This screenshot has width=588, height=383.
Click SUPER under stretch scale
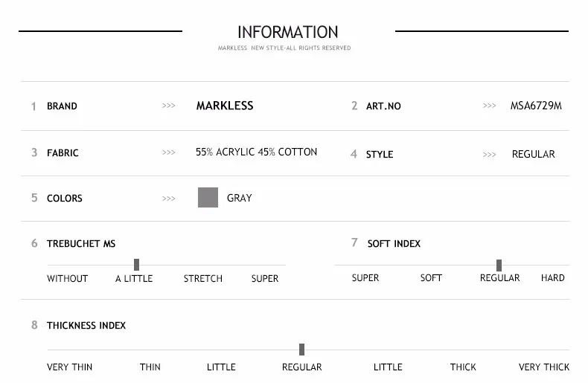[265, 278]
